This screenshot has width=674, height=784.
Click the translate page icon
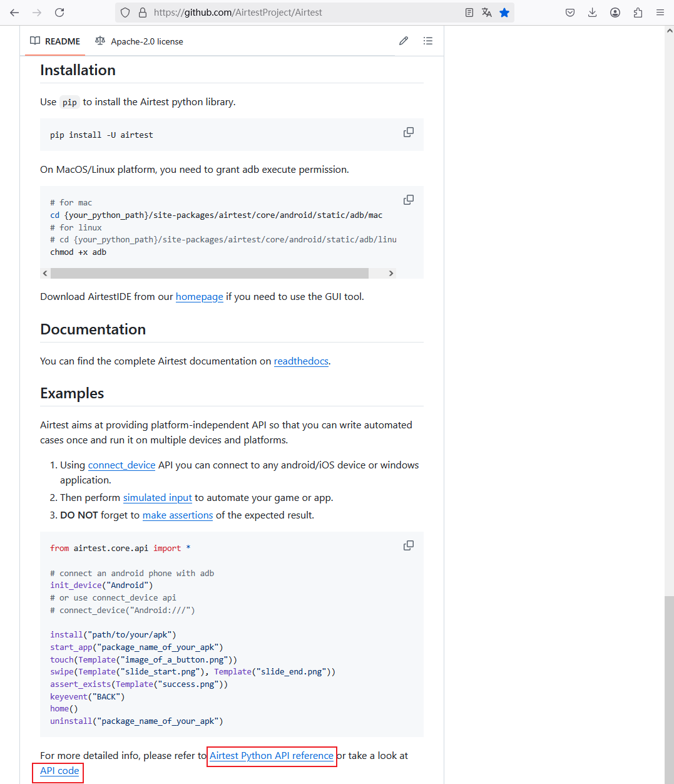tap(487, 13)
